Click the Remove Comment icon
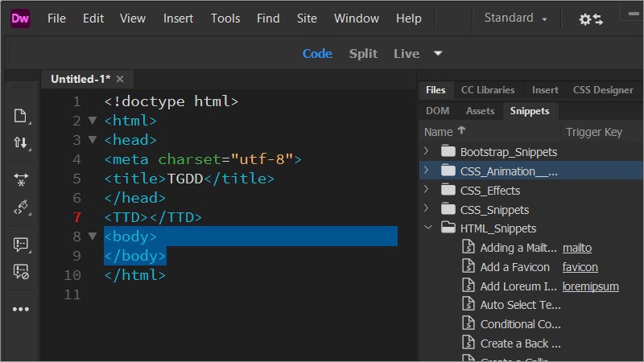644x362 pixels. 21,272
